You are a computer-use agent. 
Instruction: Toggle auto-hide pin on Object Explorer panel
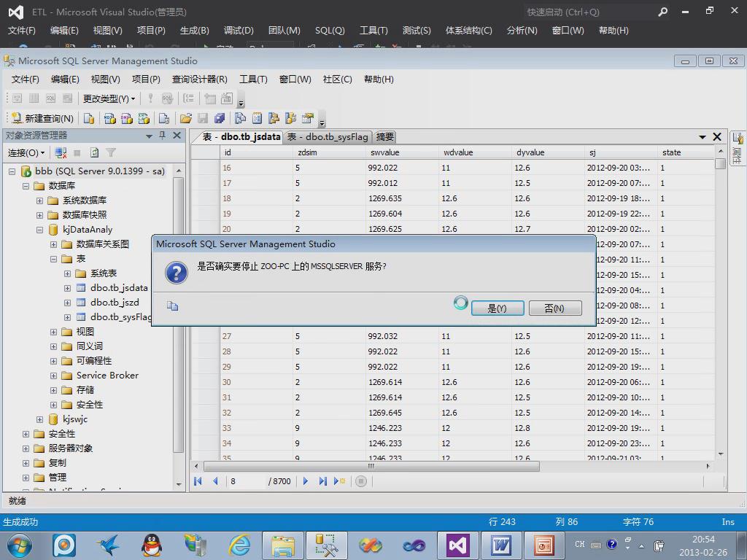pyautogui.click(x=163, y=136)
